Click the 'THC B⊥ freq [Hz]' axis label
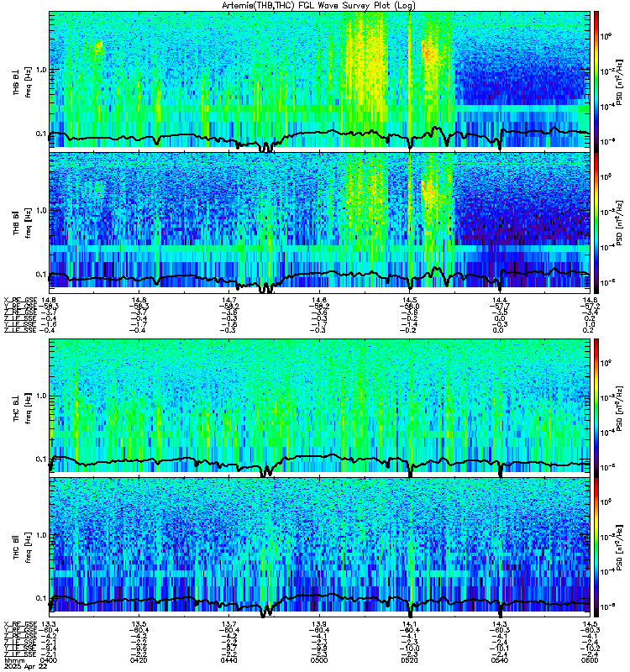The width and height of the screenshot is (630, 672). [23, 408]
